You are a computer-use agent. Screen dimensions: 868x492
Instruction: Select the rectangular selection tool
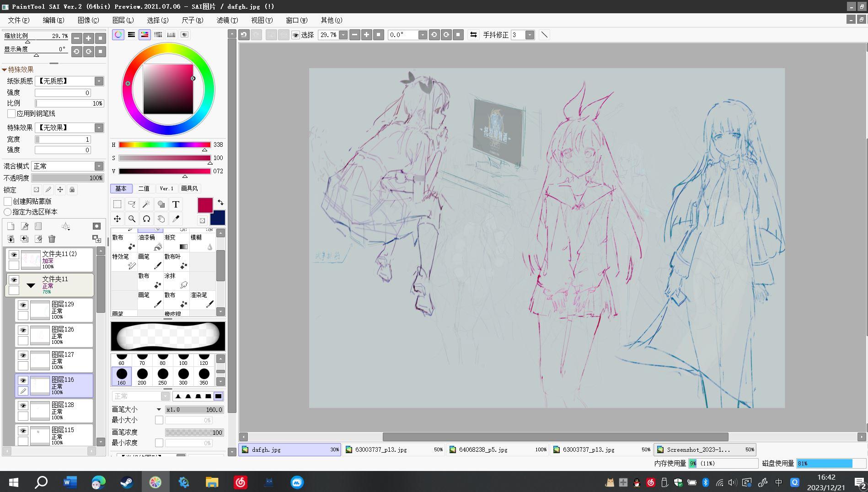point(118,204)
